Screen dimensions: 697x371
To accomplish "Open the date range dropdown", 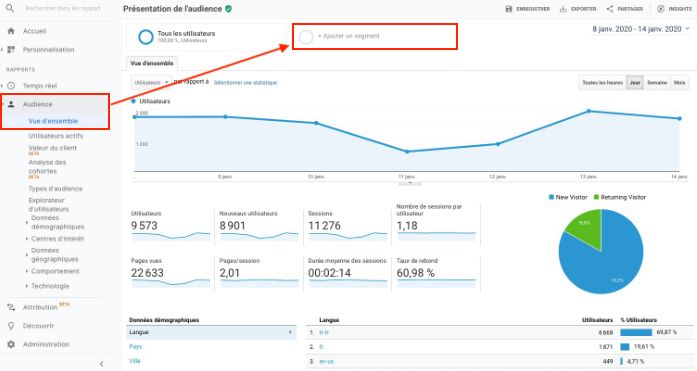I will [x=641, y=29].
